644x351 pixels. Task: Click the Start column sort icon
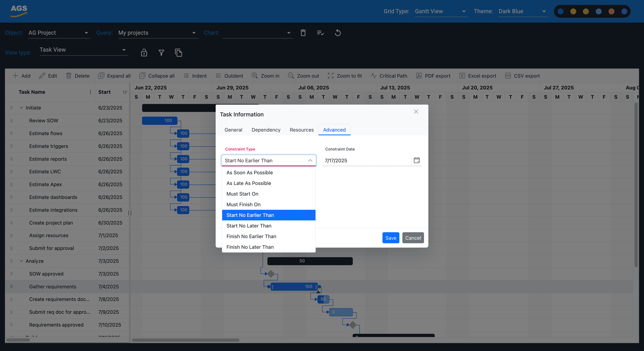pos(125,92)
